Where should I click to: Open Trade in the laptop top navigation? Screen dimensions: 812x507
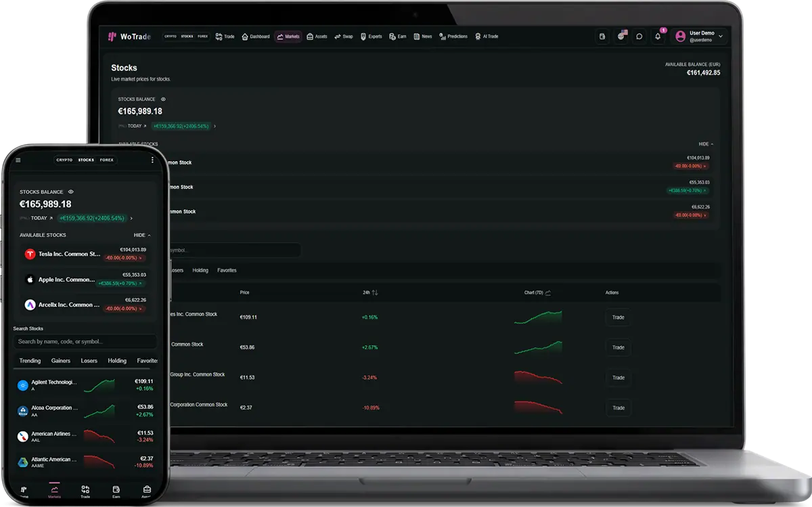click(225, 37)
